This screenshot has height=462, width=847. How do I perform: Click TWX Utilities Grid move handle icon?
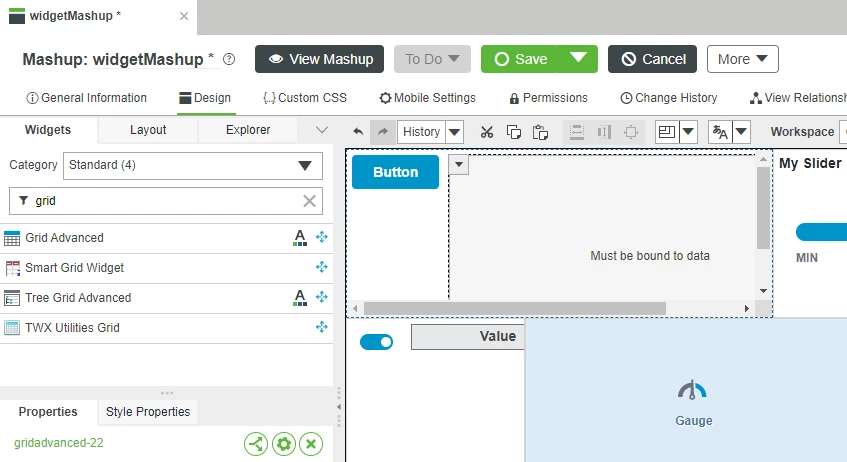321,327
